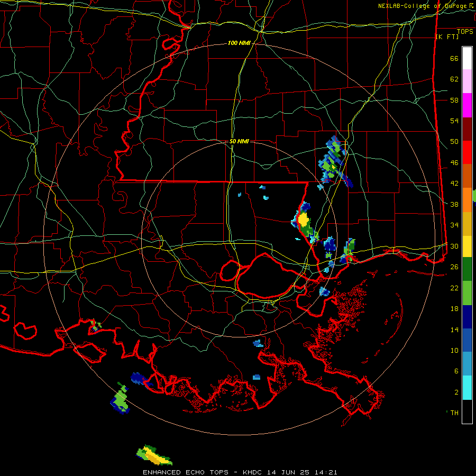Select the light pink legend swatch

(x=467, y=81)
